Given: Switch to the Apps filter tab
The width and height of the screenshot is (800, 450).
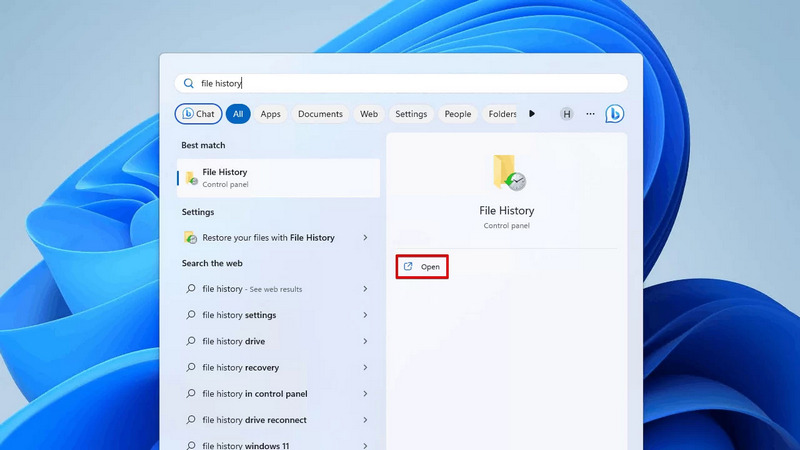Looking at the screenshot, I should tap(270, 114).
